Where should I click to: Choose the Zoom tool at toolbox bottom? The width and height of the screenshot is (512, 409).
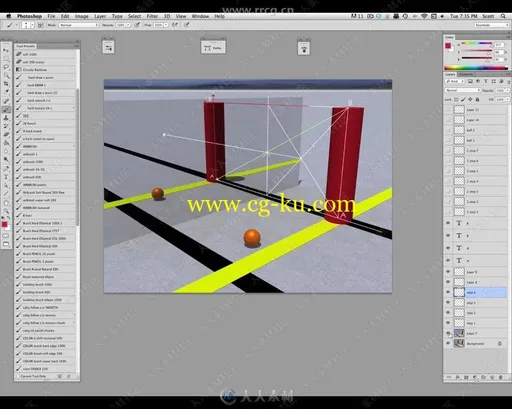[x=6, y=211]
